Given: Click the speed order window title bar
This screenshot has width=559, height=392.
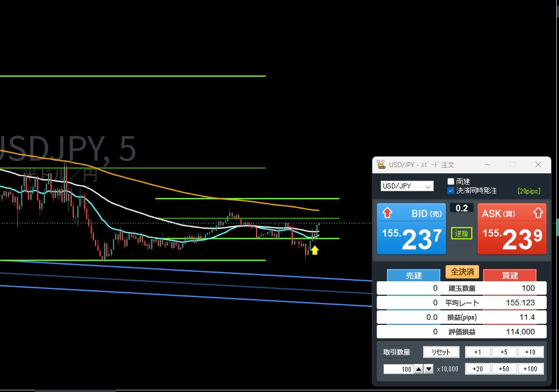Looking at the screenshot, I should [x=462, y=164].
